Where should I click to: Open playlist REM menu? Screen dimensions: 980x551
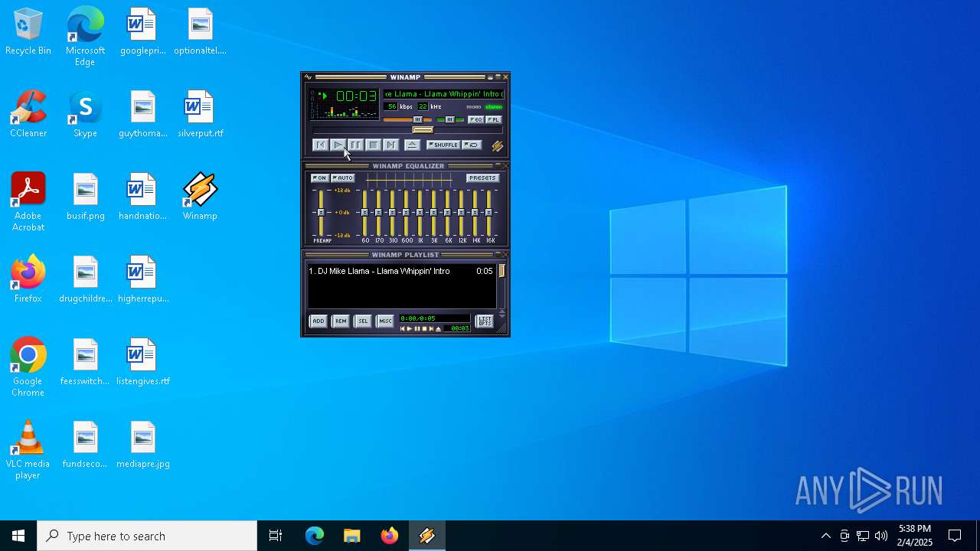(x=341, y=321)
